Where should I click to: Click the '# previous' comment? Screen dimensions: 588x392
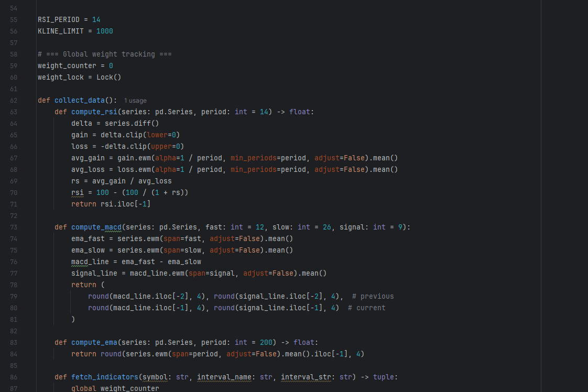[373, 296]
